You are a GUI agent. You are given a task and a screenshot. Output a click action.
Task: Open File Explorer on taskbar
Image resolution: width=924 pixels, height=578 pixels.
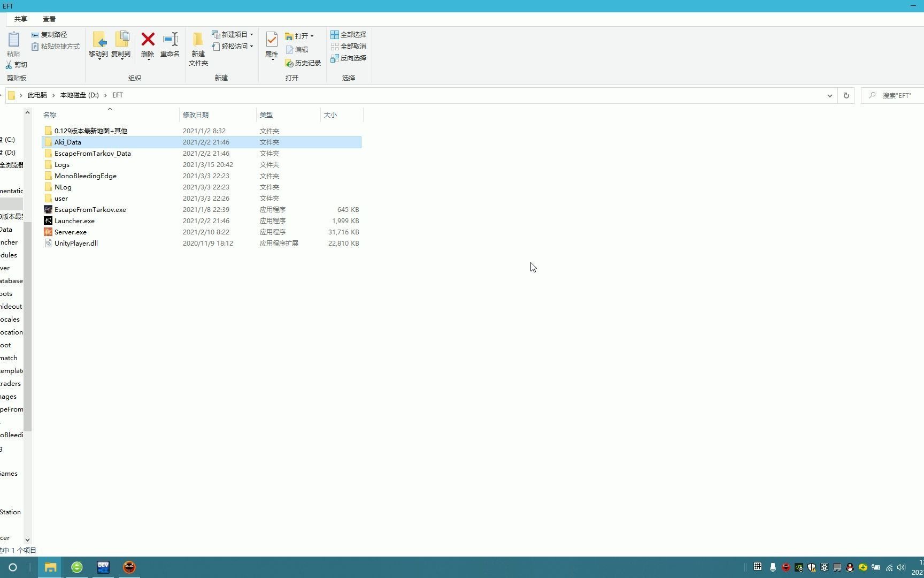(50, 567)
